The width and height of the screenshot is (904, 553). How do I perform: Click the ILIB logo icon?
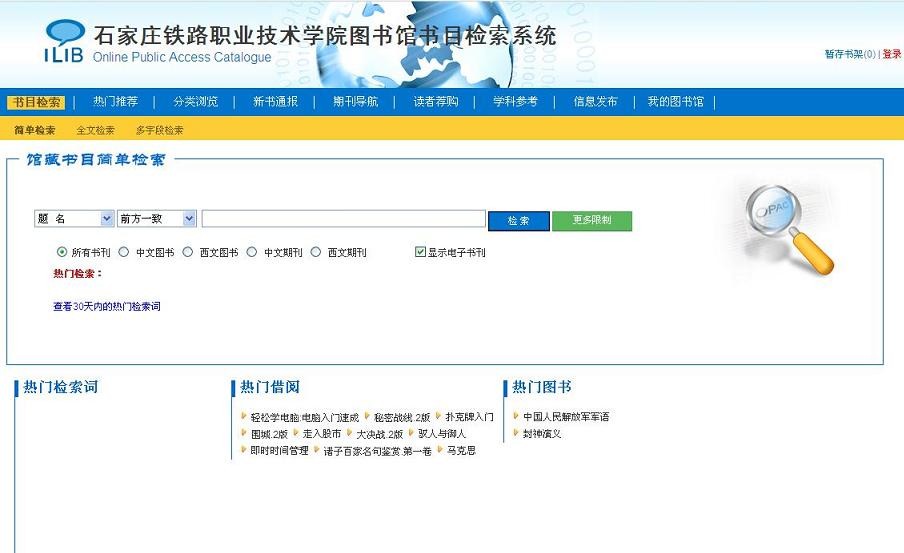coord(64,42)
